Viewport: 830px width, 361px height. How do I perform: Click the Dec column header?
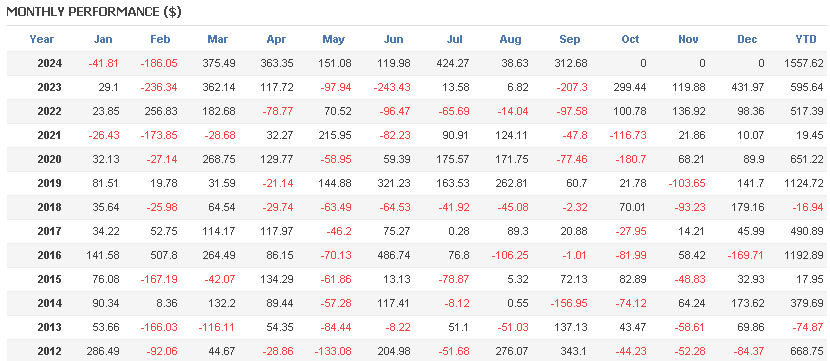[x=747, y=39]
